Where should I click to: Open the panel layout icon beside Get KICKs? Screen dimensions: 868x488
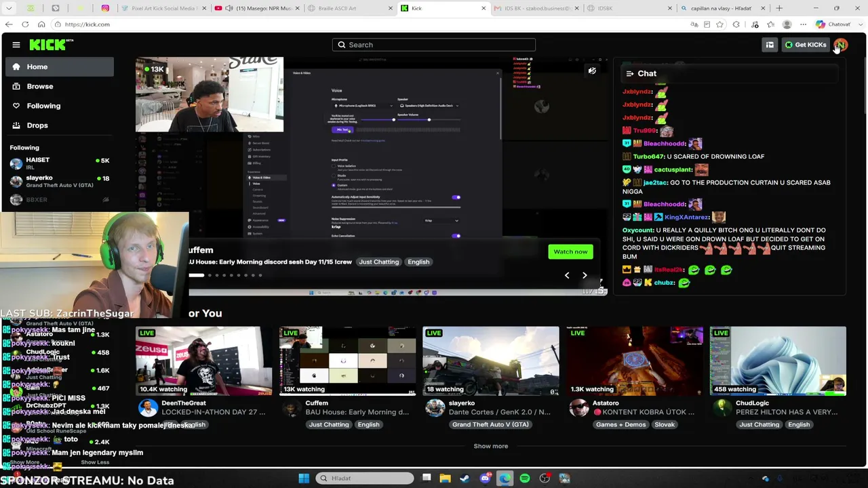[770, 45]
